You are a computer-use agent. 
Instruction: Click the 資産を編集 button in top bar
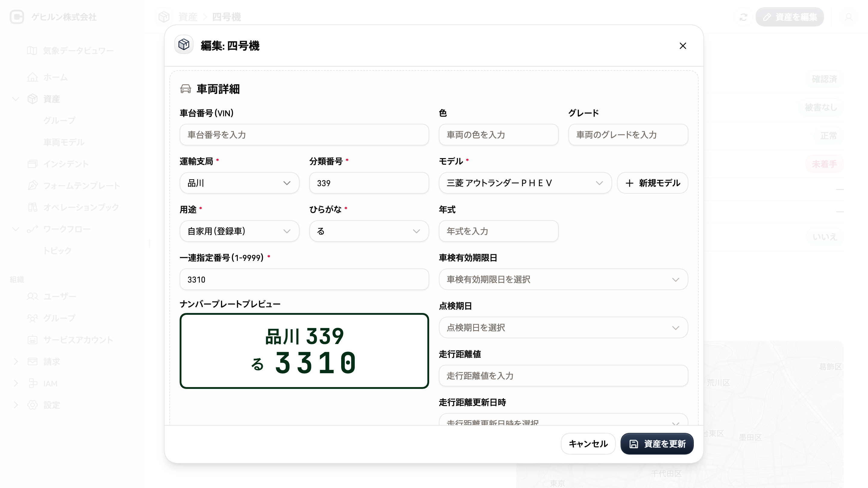(x=789, y=17)
